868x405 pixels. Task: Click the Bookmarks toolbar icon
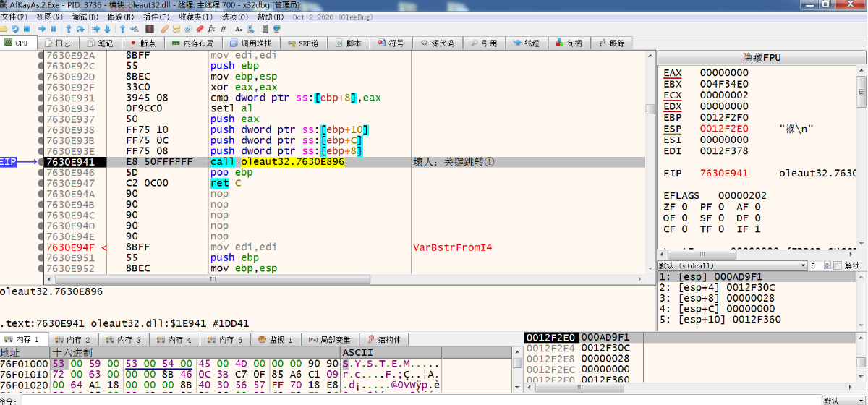200,29
